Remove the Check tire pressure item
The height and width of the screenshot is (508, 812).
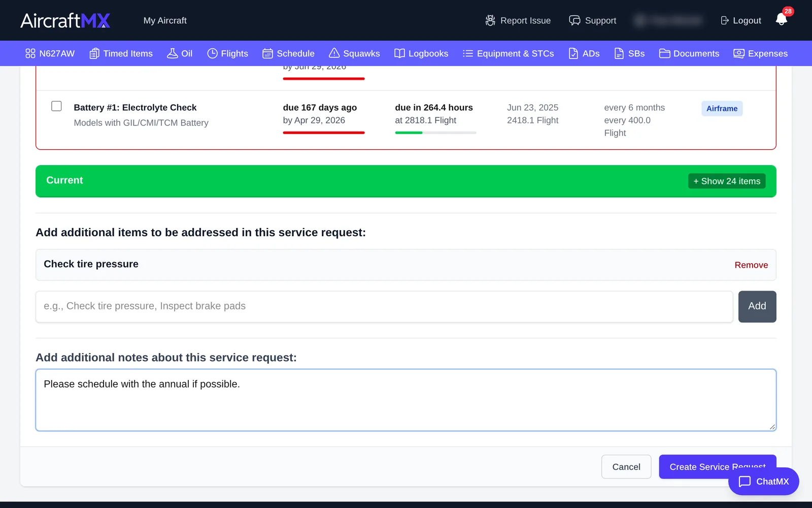751,265
